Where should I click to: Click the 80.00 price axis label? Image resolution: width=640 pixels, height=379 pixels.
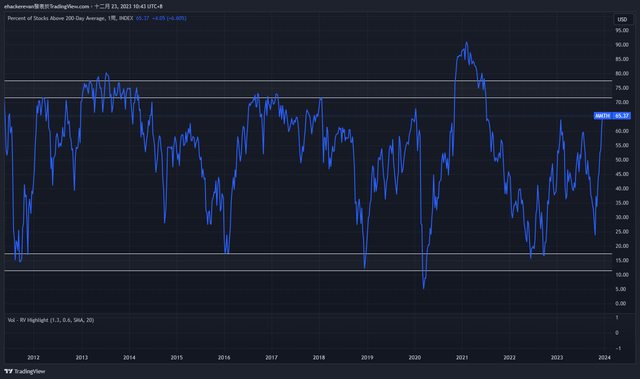click(x=622, y=73)
